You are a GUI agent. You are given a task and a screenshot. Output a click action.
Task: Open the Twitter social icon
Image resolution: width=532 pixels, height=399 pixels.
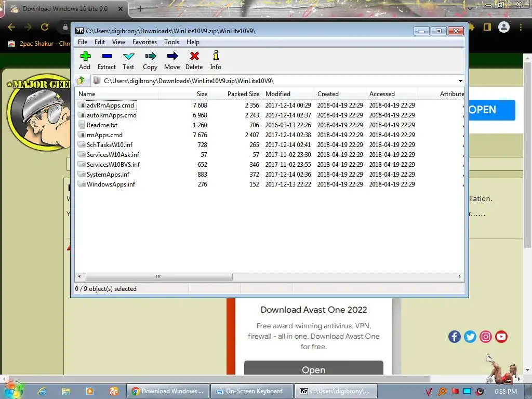tap(470, 337)
